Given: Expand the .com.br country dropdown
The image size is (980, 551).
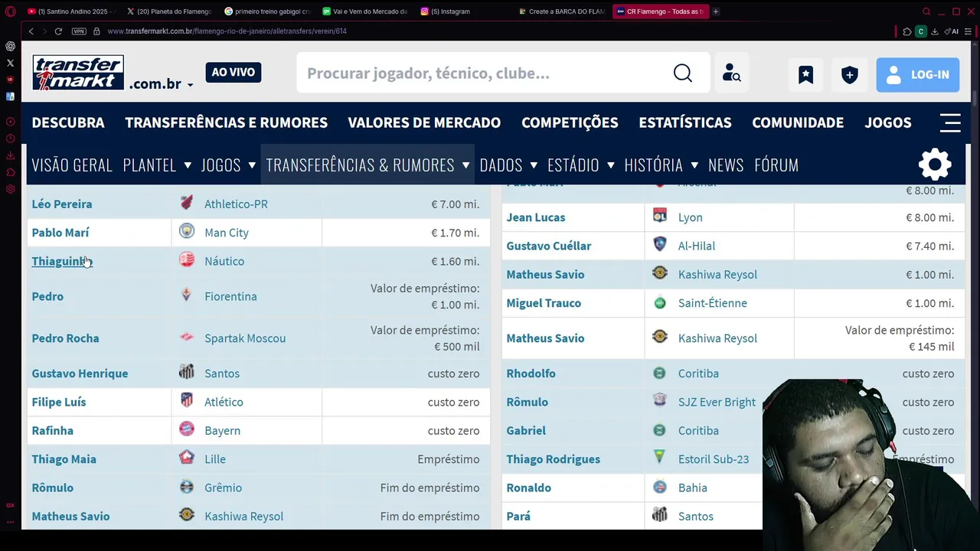Looking at the screenshot, I should 190,85.
